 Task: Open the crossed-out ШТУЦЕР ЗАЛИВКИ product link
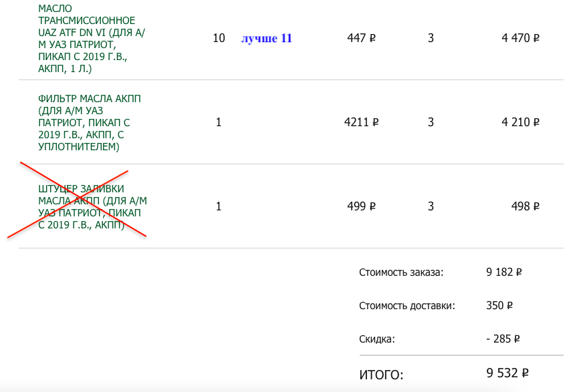click(92, 206)
